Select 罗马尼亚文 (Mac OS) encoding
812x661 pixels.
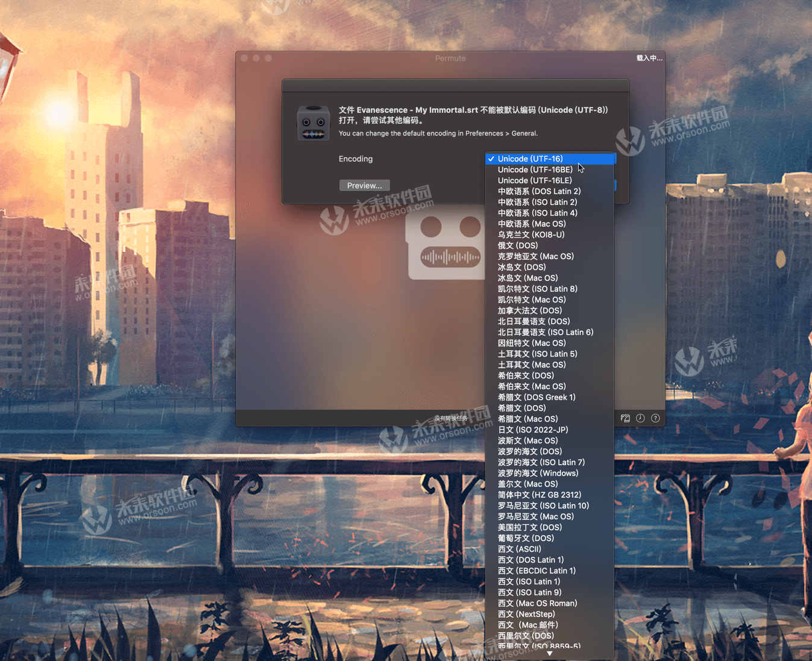coord(550,517)
